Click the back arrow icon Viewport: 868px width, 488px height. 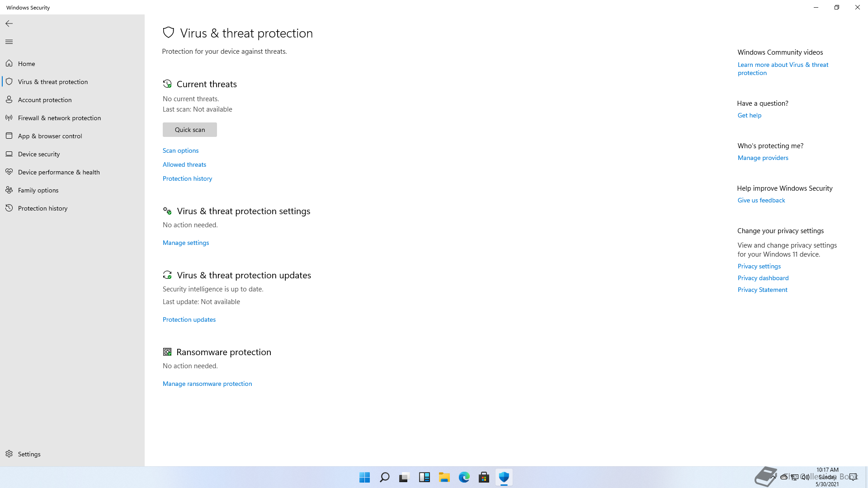point(9,23)
